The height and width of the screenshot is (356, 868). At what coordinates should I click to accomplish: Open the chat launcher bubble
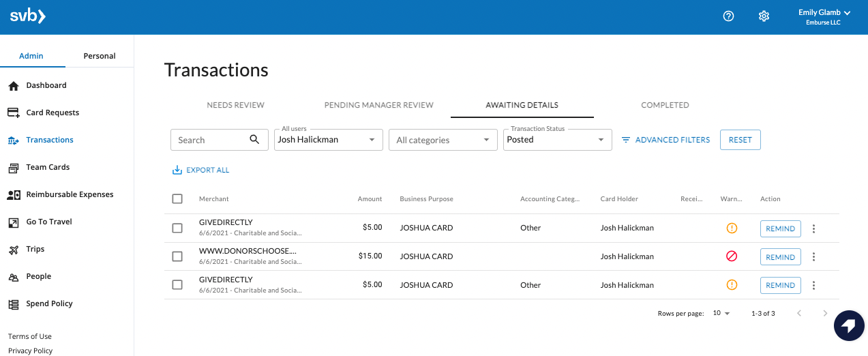[849, 326]
